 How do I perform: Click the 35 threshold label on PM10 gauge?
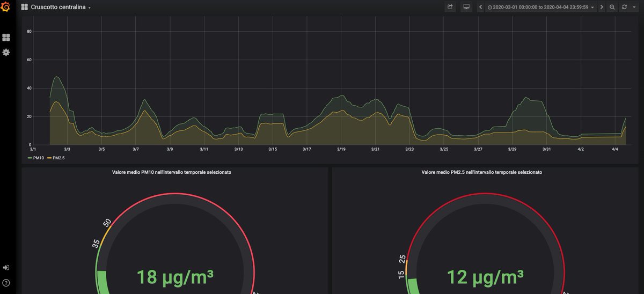point(96,244)
